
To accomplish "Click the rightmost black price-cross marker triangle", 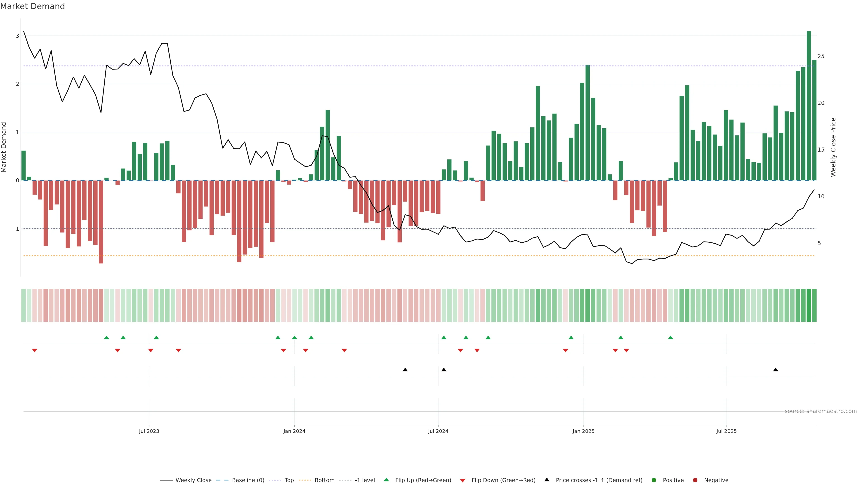I will [775, 370].
